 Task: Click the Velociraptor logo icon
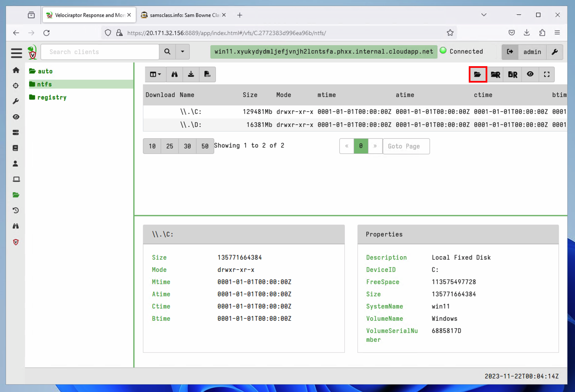[32, 52]
